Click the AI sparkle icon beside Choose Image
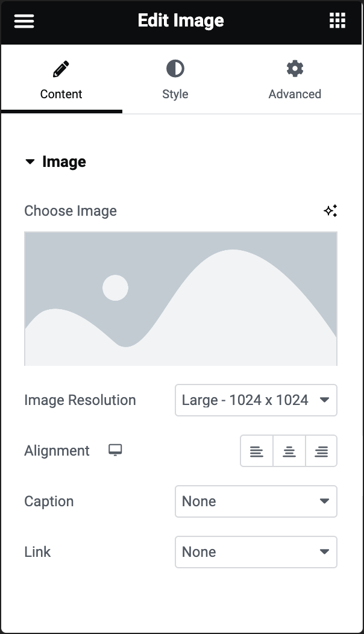 click(x=330, y=211)
